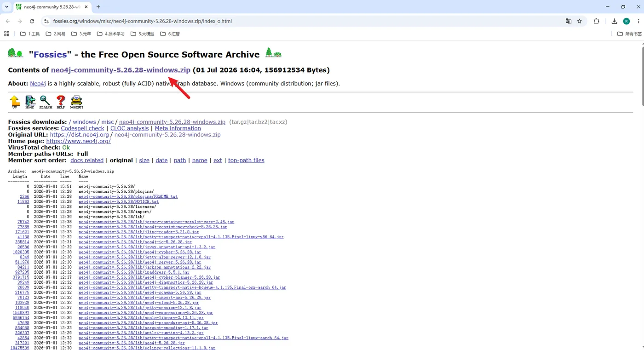Sort members by top-path files link
Screen dimensions: 644x350
[246, 161]
